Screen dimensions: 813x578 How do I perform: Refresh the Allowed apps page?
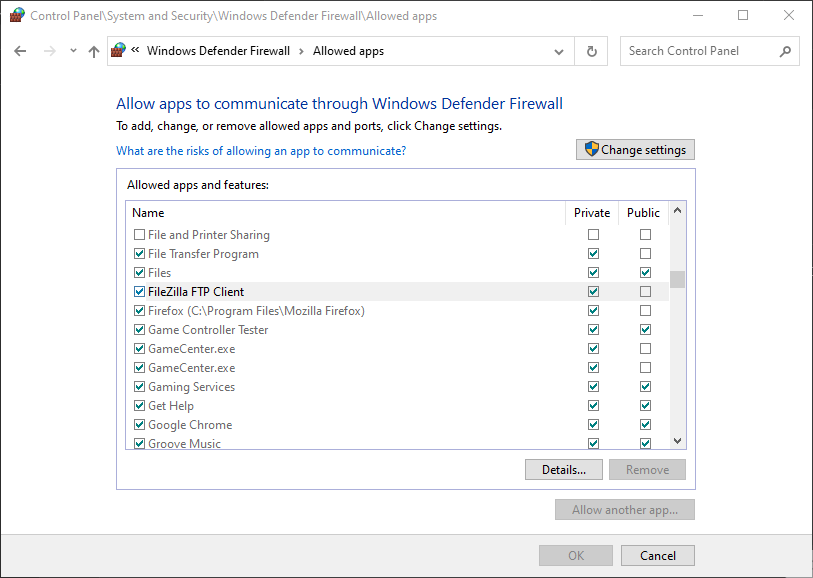[x=591, y=51]
